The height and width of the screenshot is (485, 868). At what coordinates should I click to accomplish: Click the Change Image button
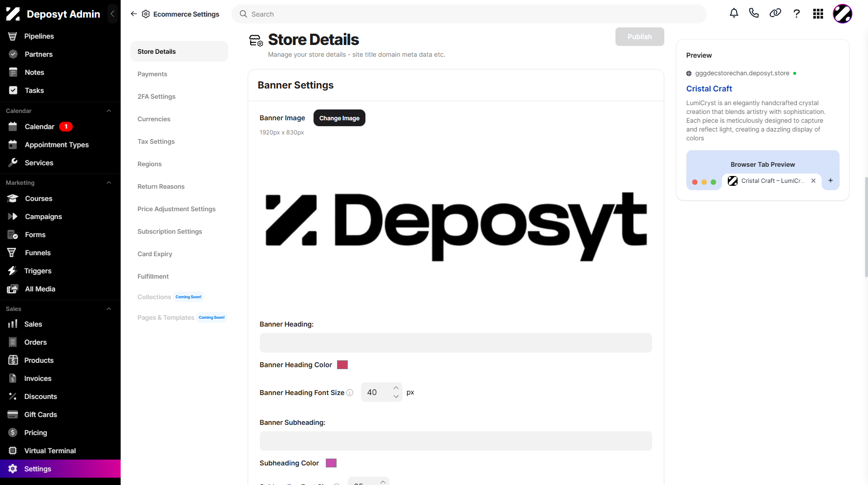339,118
